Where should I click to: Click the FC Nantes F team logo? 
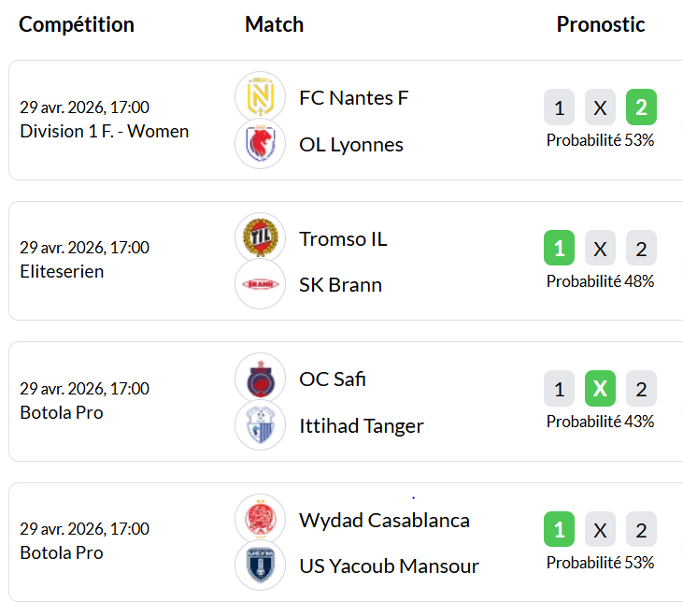pos(260,97)
